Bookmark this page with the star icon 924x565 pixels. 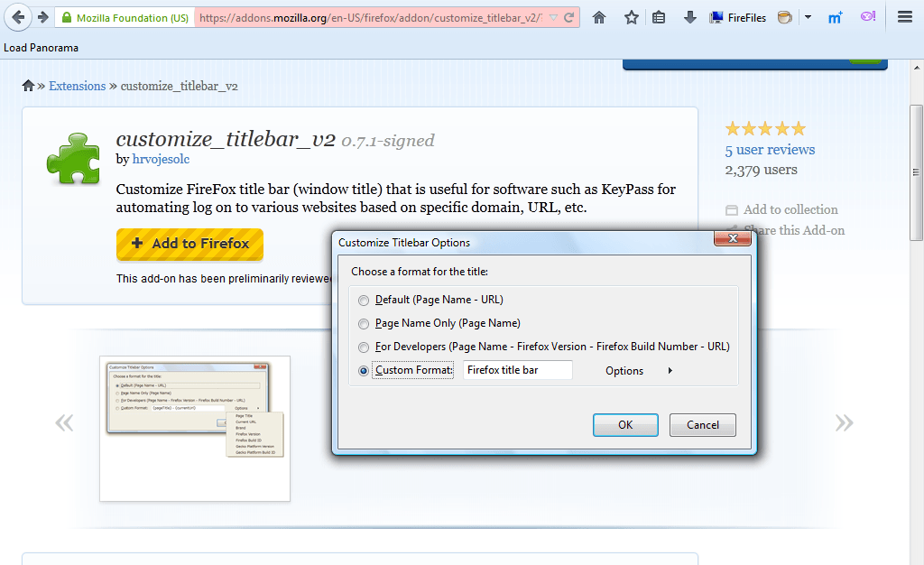[x=631, y=18]
